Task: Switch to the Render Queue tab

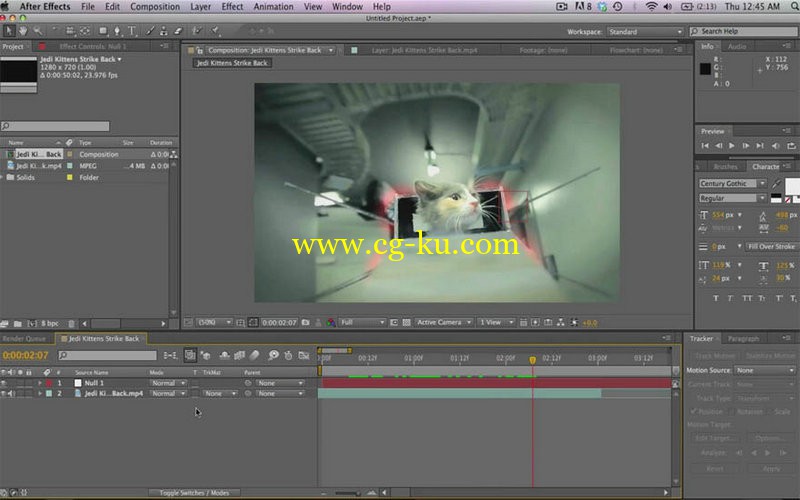Action: pos(24,339)
